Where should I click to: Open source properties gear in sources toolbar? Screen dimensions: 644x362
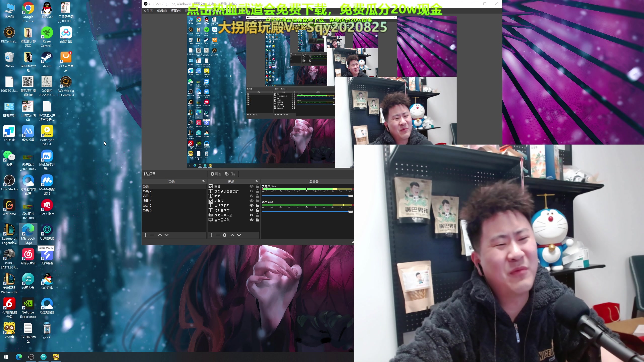click(224, 235)
